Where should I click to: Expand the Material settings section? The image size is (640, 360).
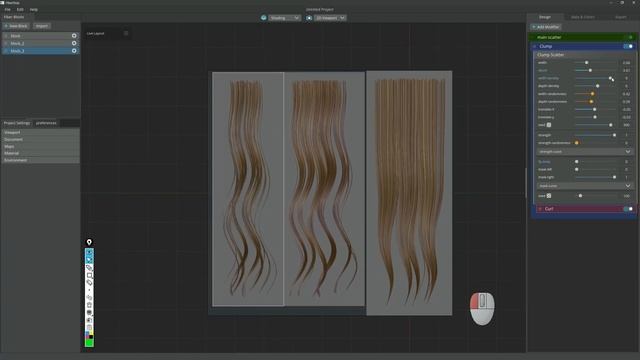point(40,153)
